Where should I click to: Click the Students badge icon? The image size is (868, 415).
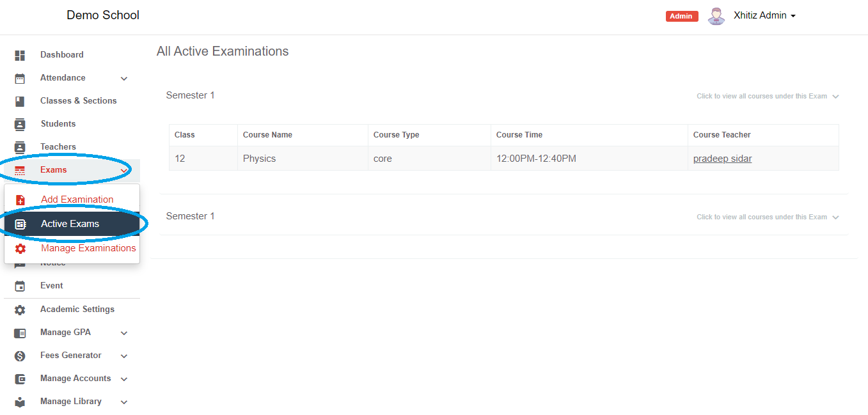[20, 125]
